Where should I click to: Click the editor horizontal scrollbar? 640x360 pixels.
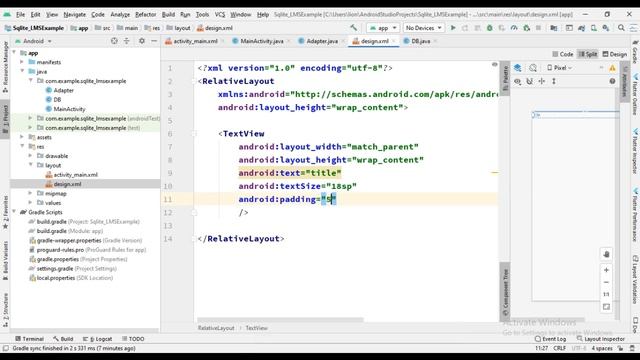280,320
